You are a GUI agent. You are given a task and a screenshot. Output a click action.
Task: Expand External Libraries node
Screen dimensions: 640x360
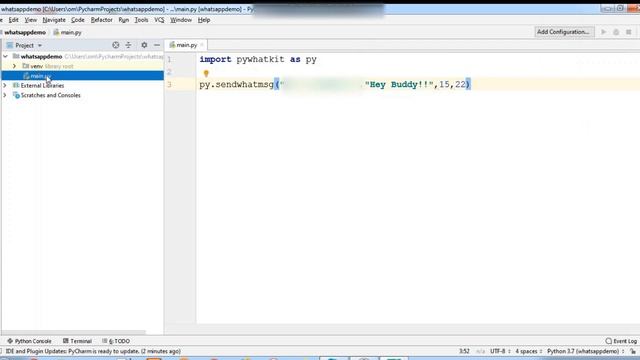[x=5, y=86]
